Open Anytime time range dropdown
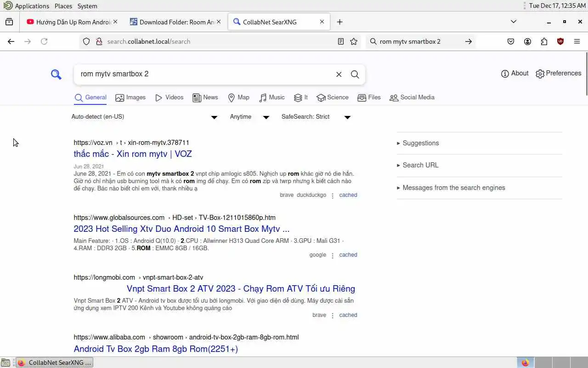 [249, 117]
